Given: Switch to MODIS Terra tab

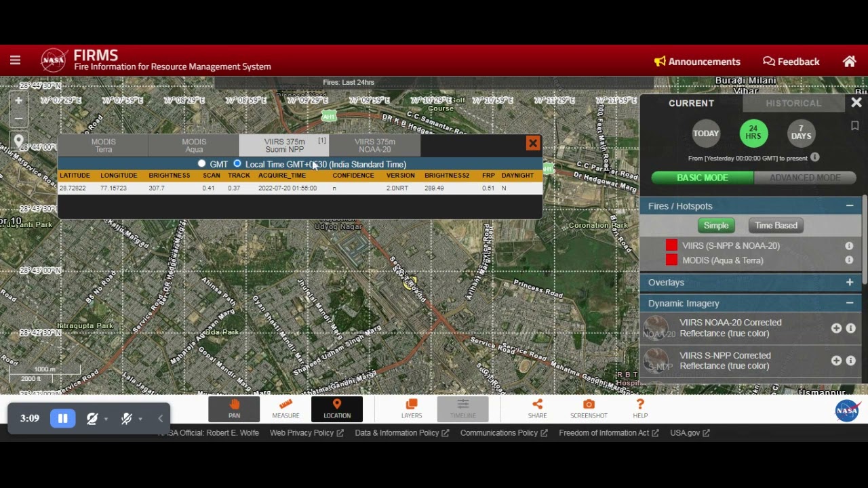Looking at the screenshot, I should [103, 145].
